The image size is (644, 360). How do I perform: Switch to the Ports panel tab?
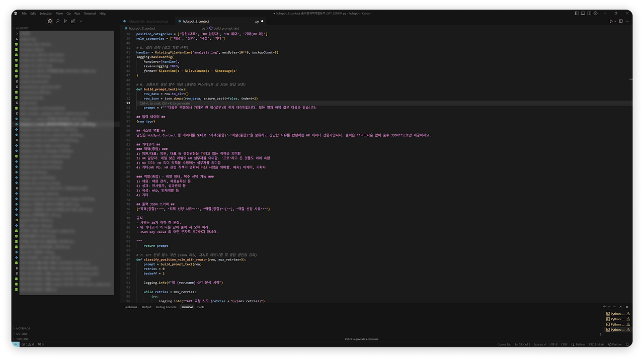[201, 307]
